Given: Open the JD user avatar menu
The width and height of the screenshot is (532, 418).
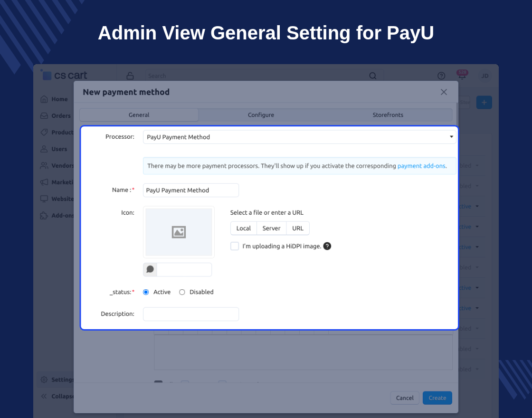Looking at the screenshot, I should coord(485,76).
